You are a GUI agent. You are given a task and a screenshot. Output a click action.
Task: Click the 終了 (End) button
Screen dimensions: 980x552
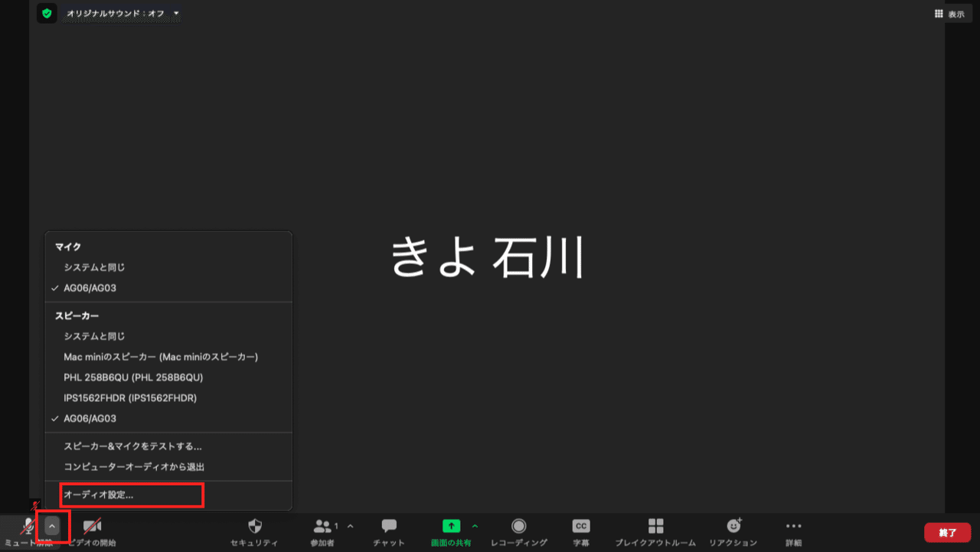pos(947,532)
